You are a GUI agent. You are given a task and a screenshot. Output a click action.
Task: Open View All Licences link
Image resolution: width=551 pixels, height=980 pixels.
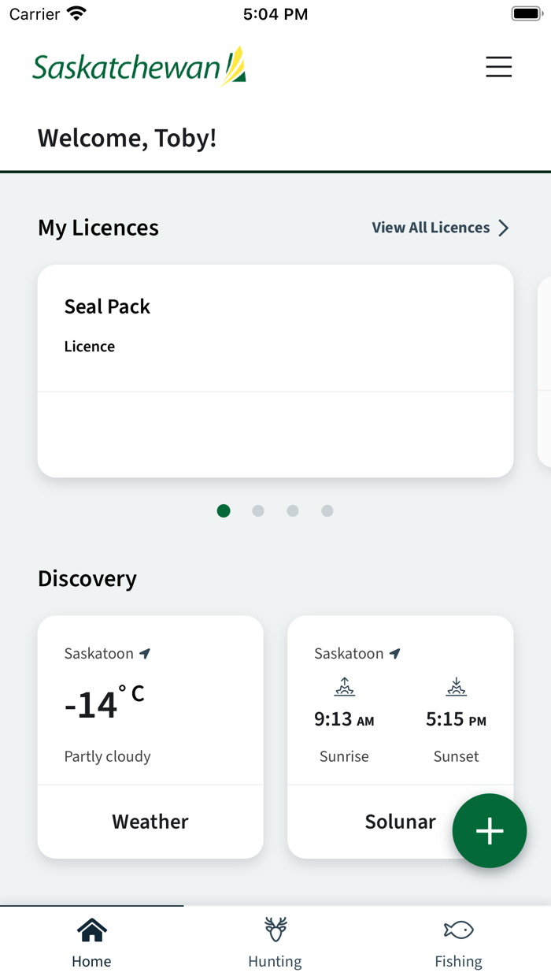point(441,228)
